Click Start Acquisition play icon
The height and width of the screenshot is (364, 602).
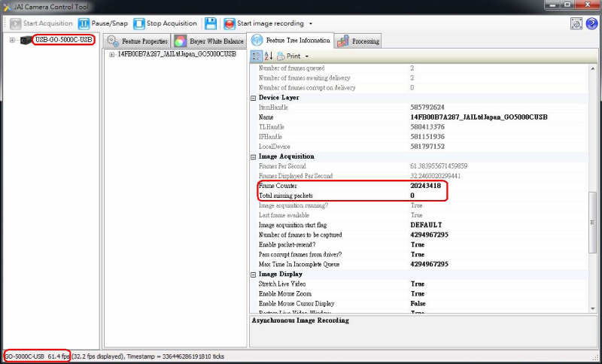15,23
